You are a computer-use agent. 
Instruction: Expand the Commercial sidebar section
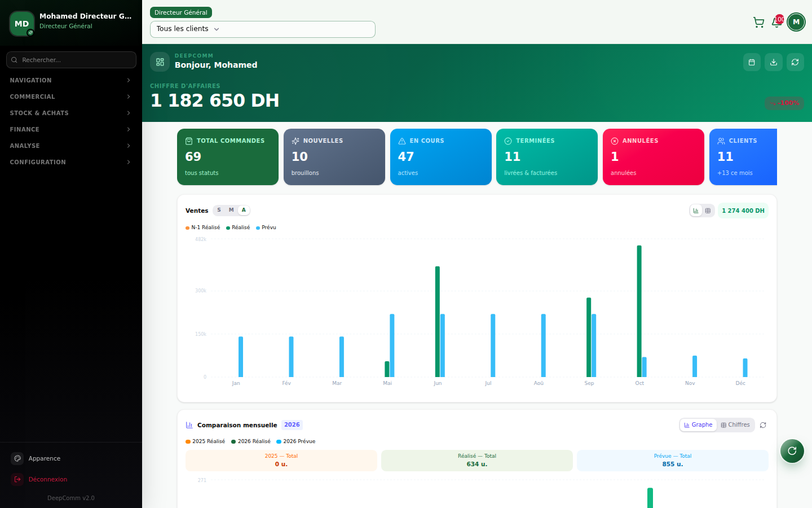(71, 97)
